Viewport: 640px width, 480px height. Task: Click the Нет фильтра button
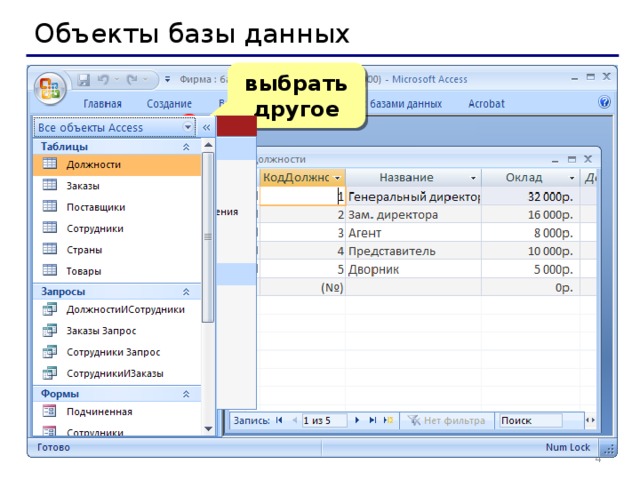click(x=447, y=420)
